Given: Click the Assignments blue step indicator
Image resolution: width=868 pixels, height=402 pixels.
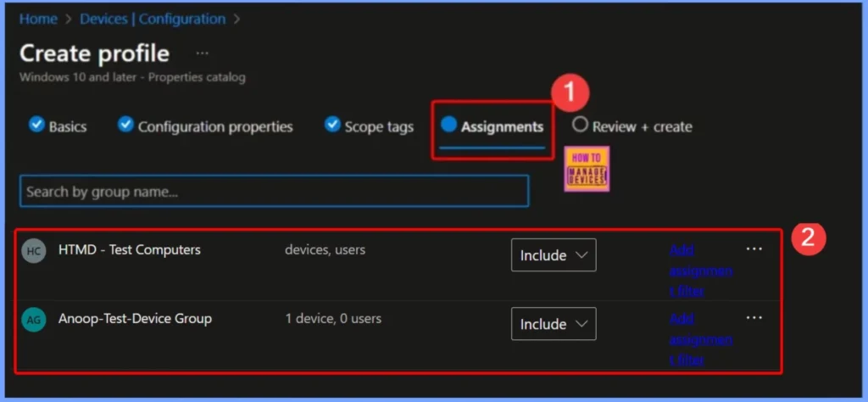Looking at the screenshot, I should coord(448,124).
